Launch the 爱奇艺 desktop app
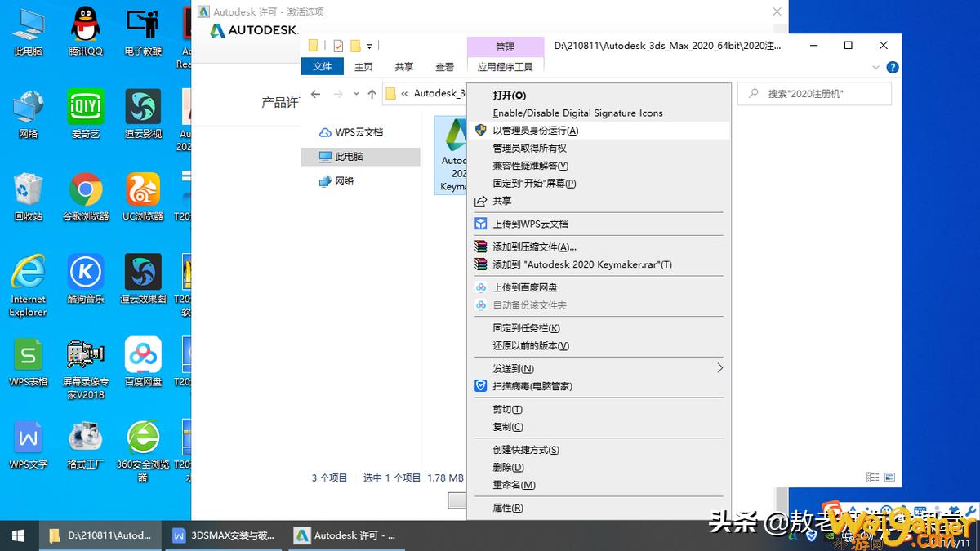This screenshot has height=551, width=980. pos(86,113)
